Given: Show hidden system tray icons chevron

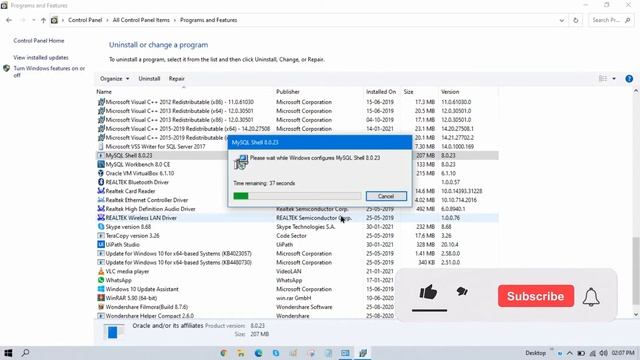Looking at the screenshot, I should [569, 353].
